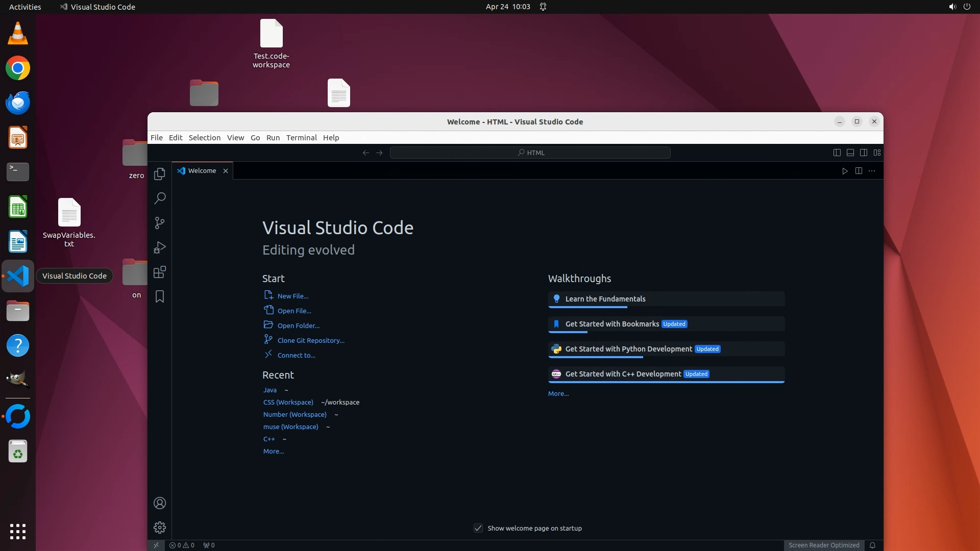Expand More walkthroughs link
Screen dimensions: 980x551
558,393
